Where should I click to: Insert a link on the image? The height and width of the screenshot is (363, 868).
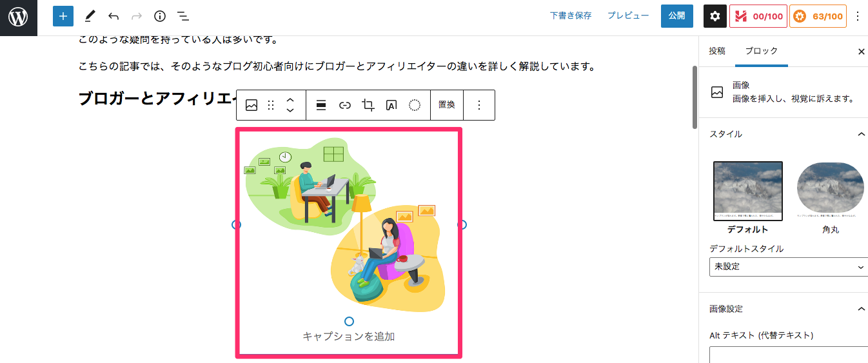coord(345,105)
